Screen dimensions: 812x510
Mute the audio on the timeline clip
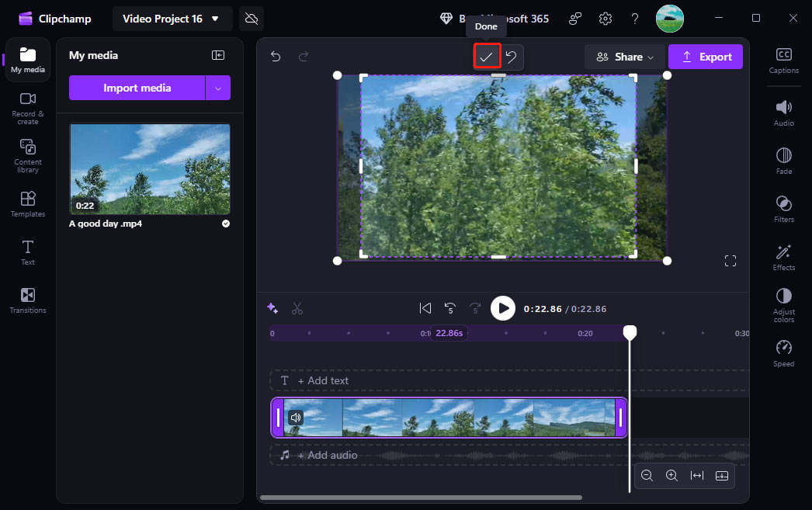(x=296, y=417)
